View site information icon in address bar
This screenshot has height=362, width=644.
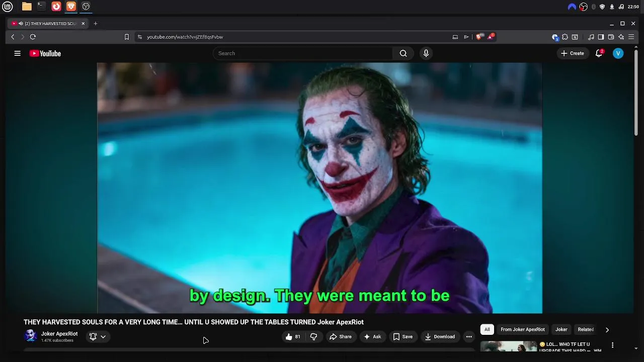pos(140,37)
